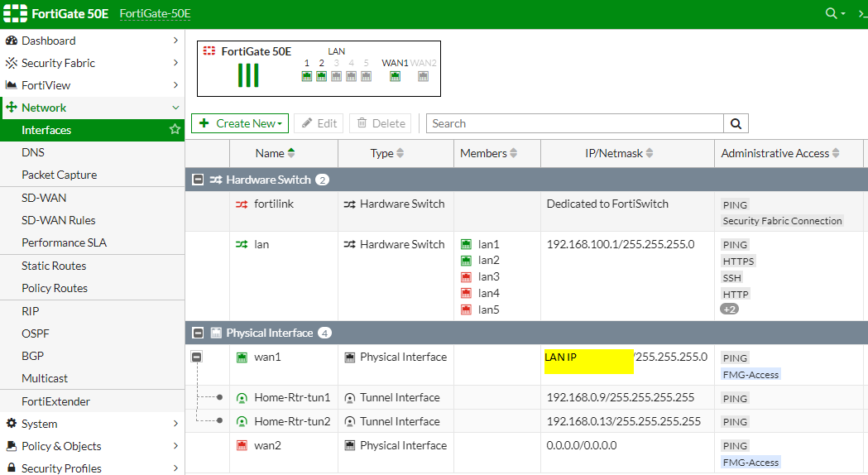Screen dimensions: 868x475
Task: Collapse the Hardware Switch group
Action: click(x=198, y=180)
